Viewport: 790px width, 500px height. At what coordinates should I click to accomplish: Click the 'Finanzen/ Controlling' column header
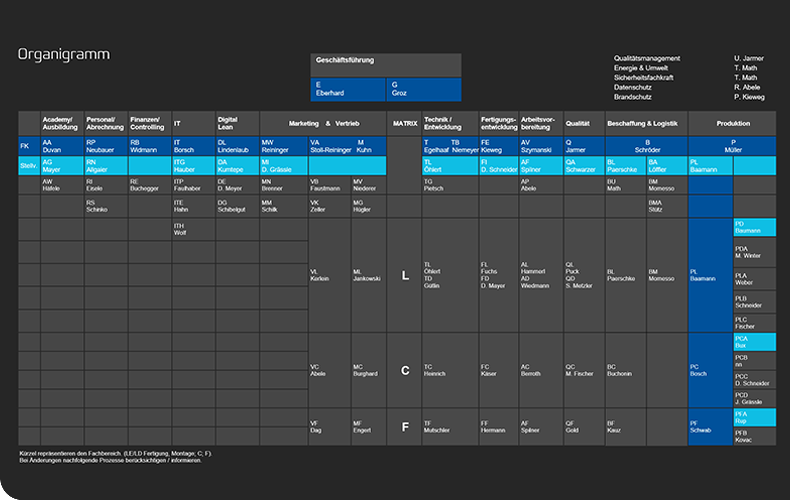click(x=150, y=123)
